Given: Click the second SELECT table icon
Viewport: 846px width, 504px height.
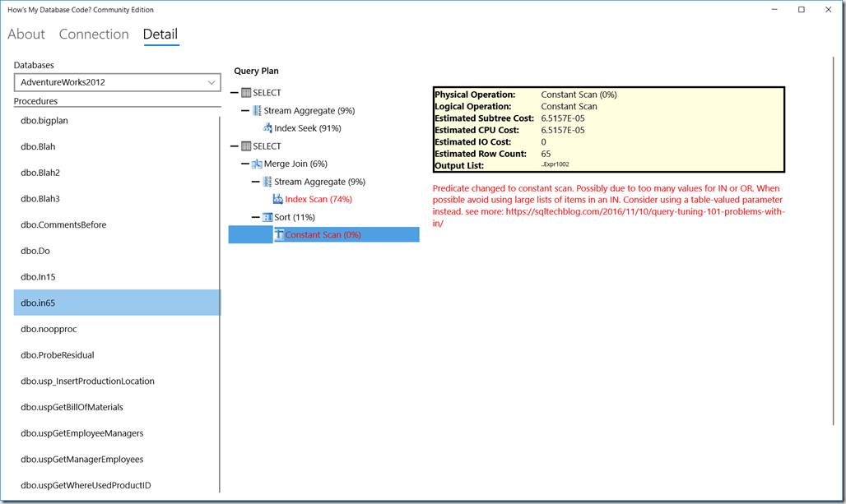Looking at the screenshot, I should (x=246, y=146).
